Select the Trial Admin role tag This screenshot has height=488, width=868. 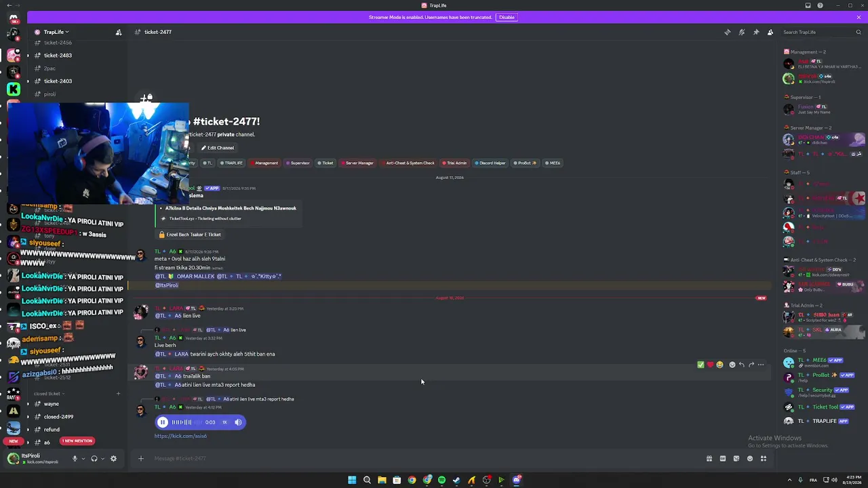point(454,163)
